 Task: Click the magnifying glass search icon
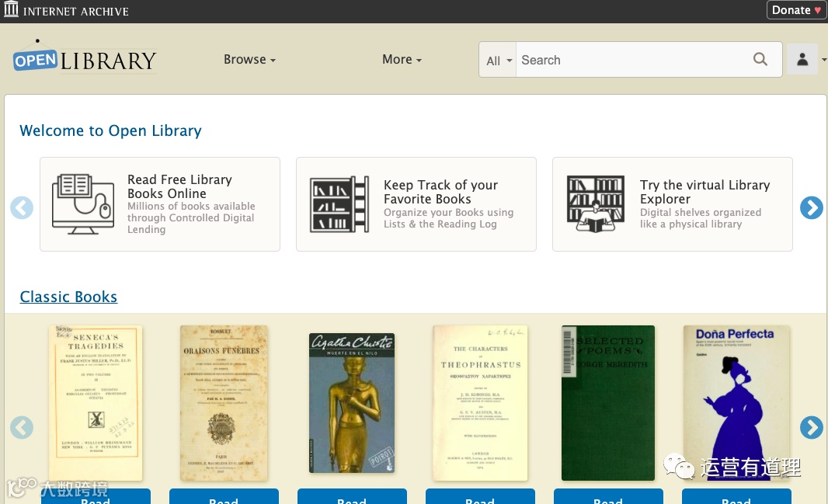pyautogui.click(x=760, y=59)
